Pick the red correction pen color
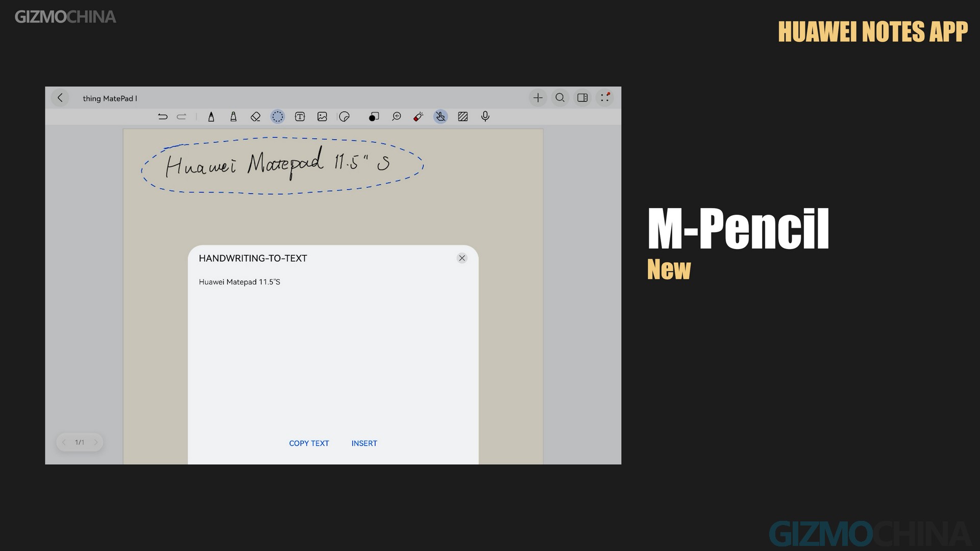Viewport: 980px width, 551px height. (x=418, y=116)
